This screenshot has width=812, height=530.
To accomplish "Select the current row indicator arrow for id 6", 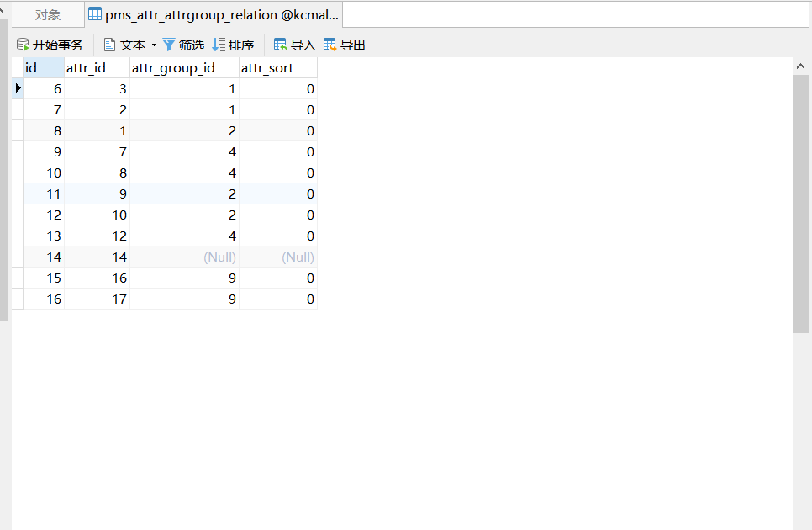I will [18, 88].
